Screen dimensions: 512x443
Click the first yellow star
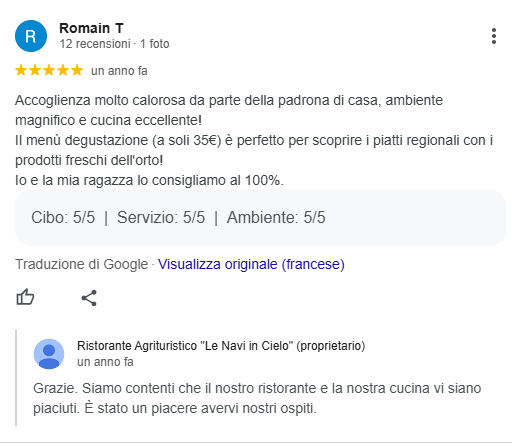(x=21, y=70)
